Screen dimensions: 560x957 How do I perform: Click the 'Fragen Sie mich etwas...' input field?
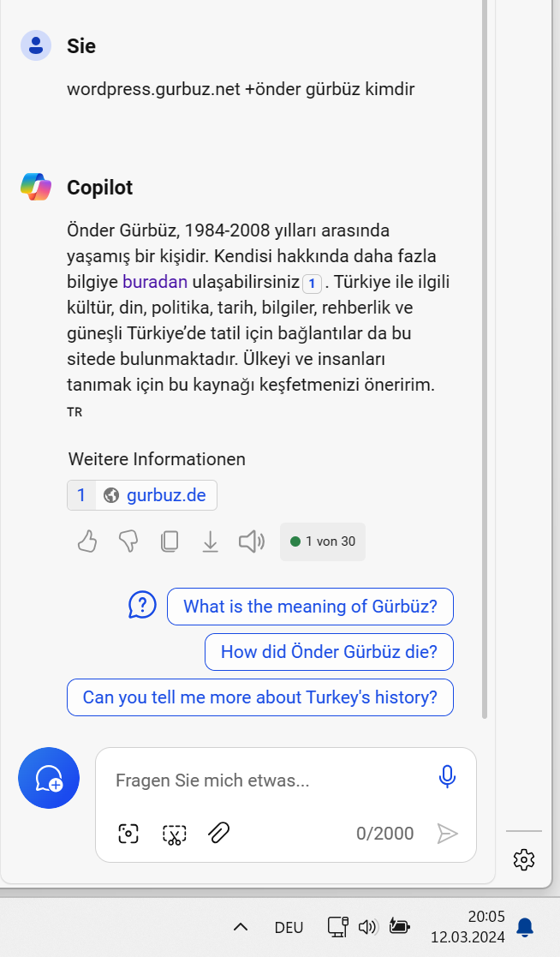coord(265,781)
